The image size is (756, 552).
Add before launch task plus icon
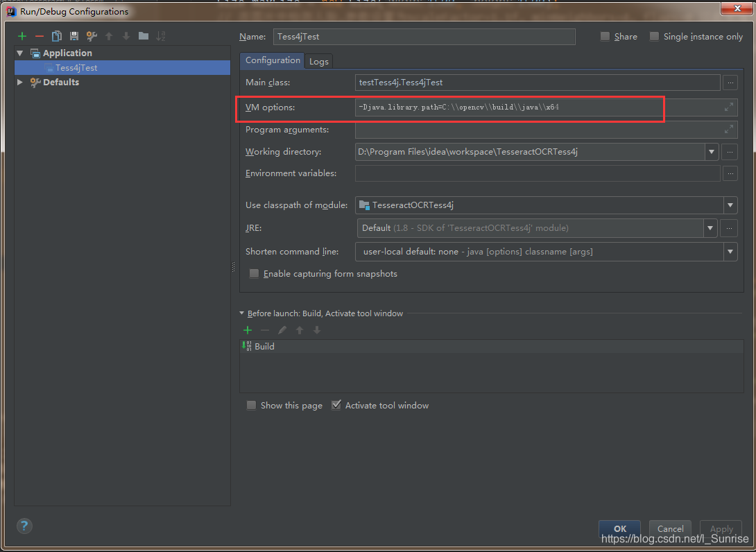(x=248, y=330)
